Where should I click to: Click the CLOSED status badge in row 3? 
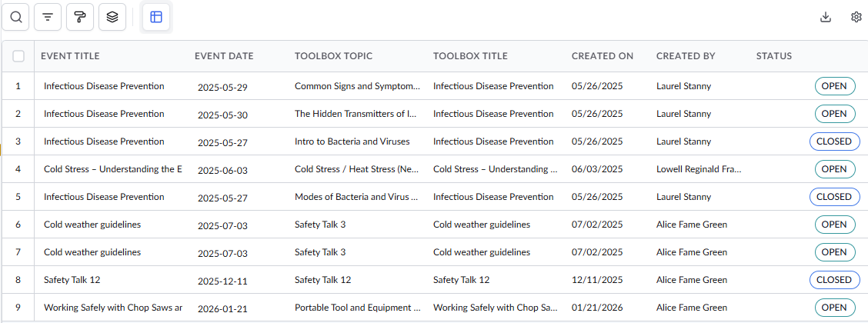click(x=834, y=142)
